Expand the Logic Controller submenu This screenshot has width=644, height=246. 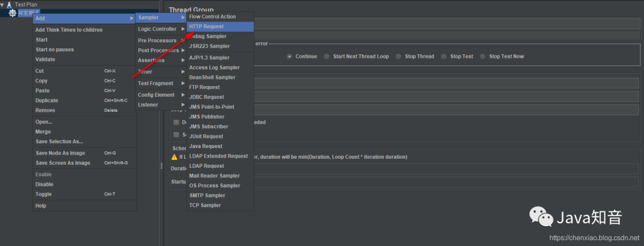[161, 29]
